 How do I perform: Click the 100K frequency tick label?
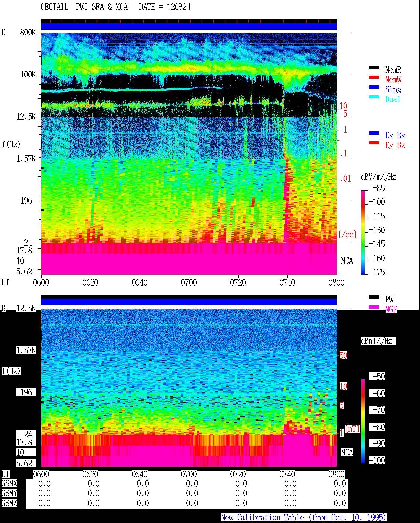(28, 74)
